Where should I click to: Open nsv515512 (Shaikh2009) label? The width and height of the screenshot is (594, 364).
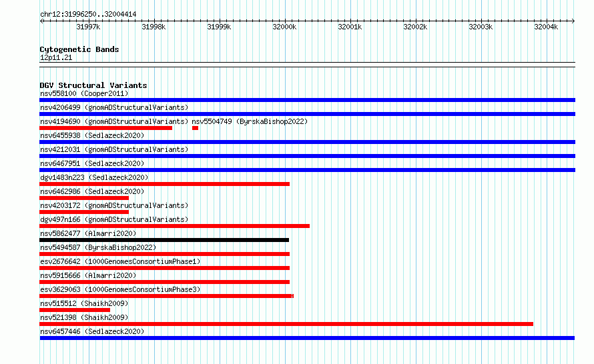84,303
